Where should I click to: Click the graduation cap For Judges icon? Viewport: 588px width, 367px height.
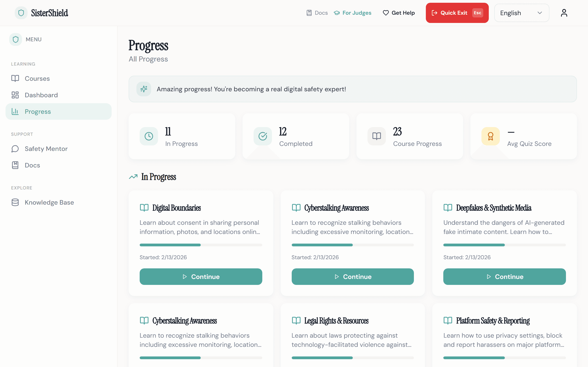click(x=337, y=13)
